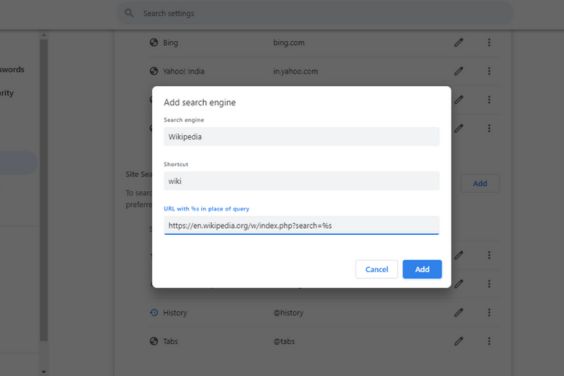Click pencil edit icon for Yahoo! India
The width and height of the screenshot is (564, 376).
click(459, 71)
